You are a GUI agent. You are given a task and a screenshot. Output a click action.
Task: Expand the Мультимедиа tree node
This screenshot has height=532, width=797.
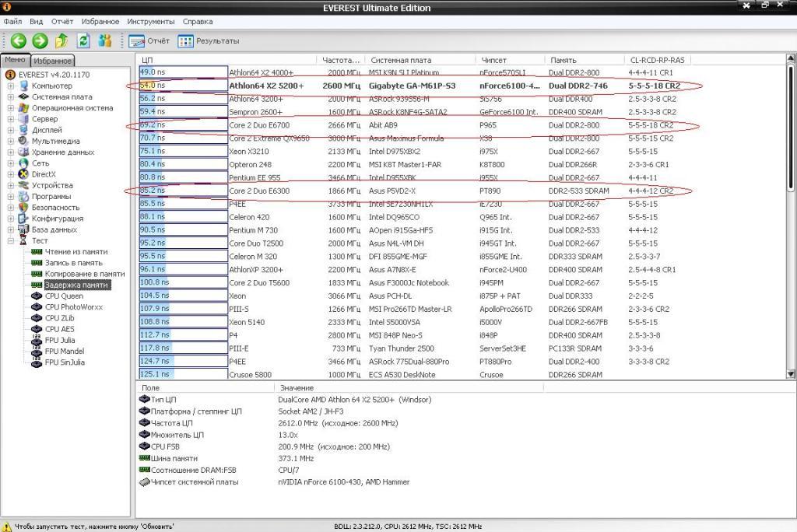(x=11, y=141)
